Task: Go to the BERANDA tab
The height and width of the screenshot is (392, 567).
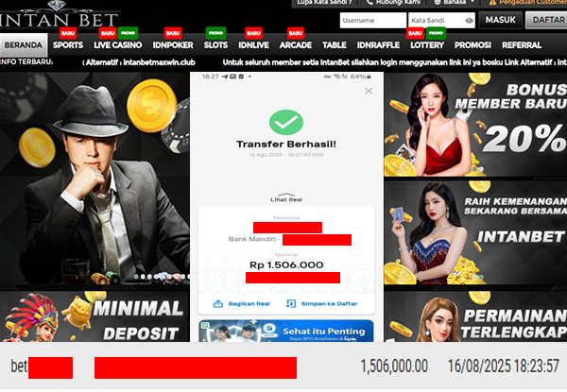Action: click(x=24, y=45)
